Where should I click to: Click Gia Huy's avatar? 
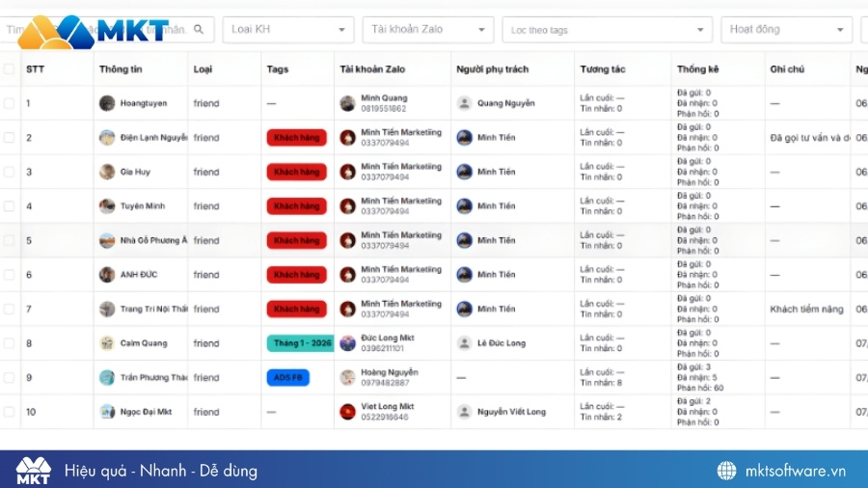(107, 172)
